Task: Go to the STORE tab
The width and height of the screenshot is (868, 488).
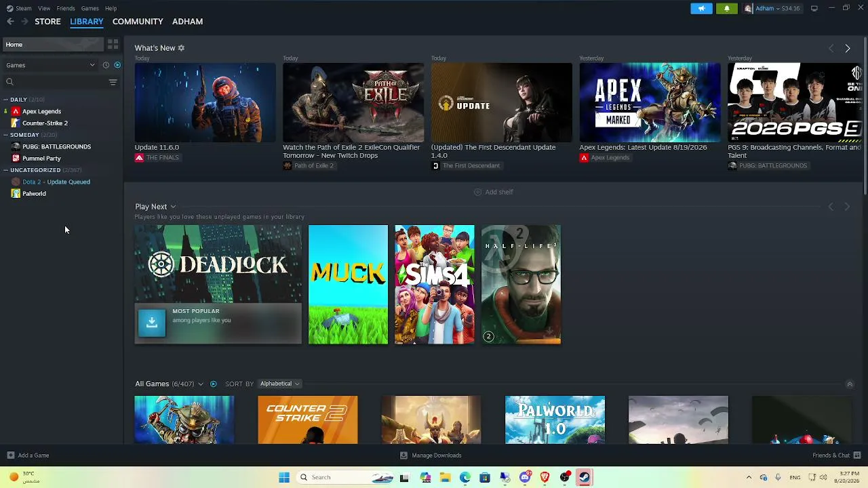Action: click(47, 22)
